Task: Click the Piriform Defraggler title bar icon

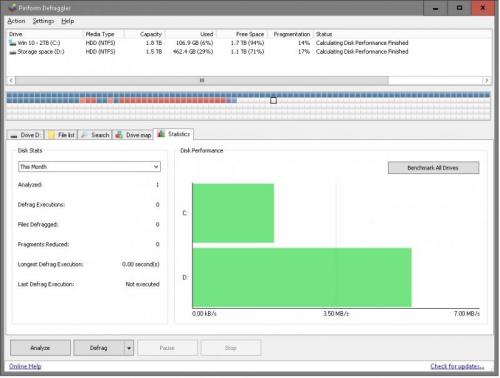Action: coord(12,7)
